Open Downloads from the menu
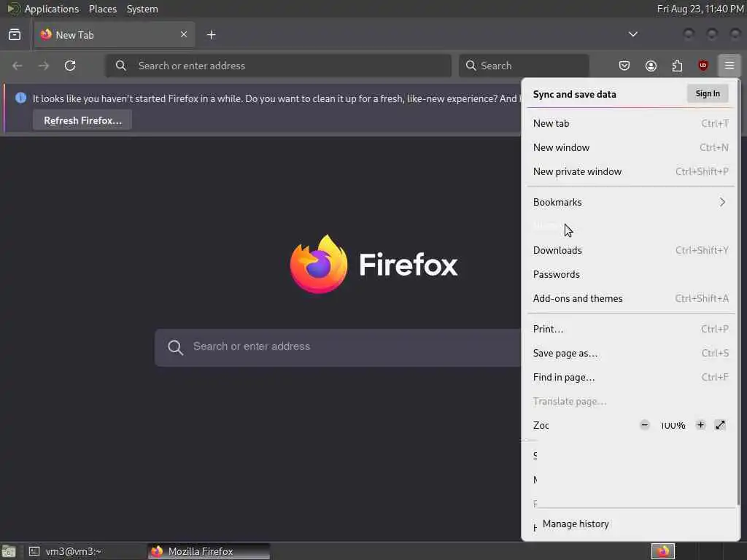The image size is (747, 560). point(630,250)
